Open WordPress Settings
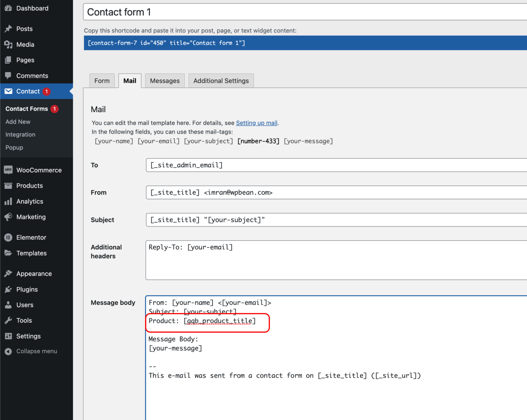Image resolution: width=527 pixels, height=420 pixels. pos(28,336)
